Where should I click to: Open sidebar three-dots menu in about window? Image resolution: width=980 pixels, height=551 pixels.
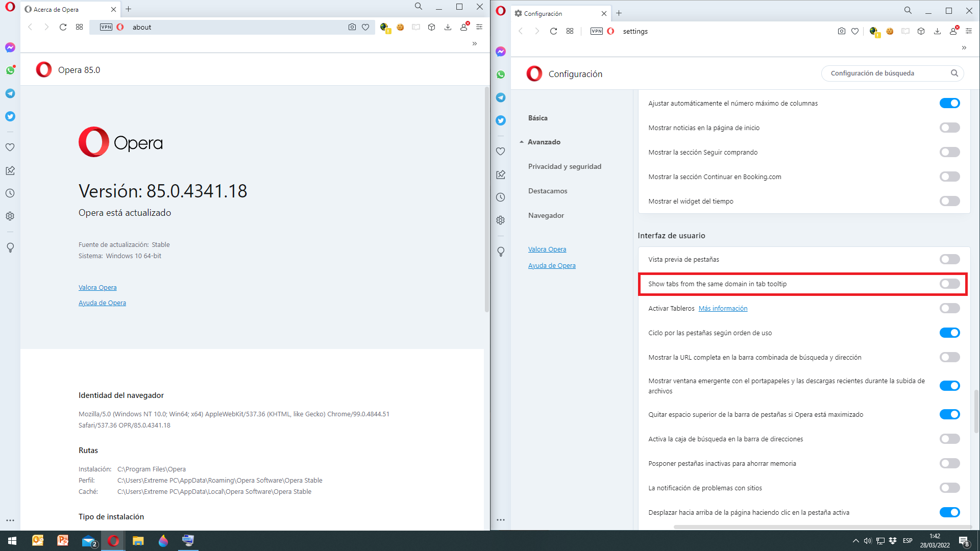[x=10, y=520]
